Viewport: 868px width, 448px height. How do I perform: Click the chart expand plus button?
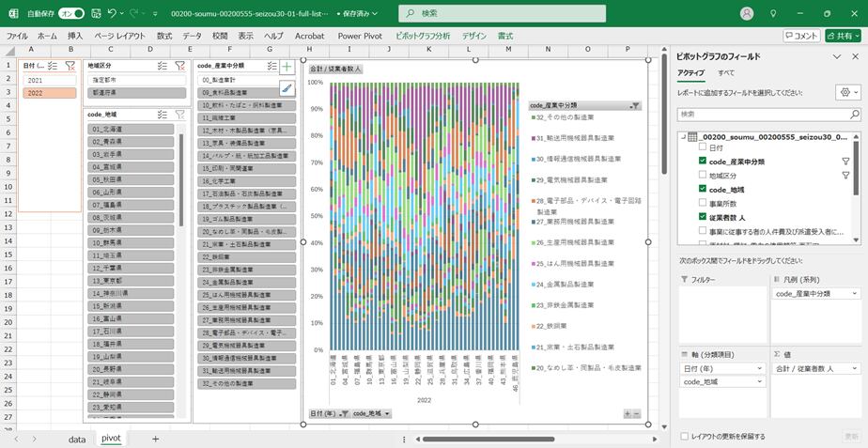click(x=628, y=413)
